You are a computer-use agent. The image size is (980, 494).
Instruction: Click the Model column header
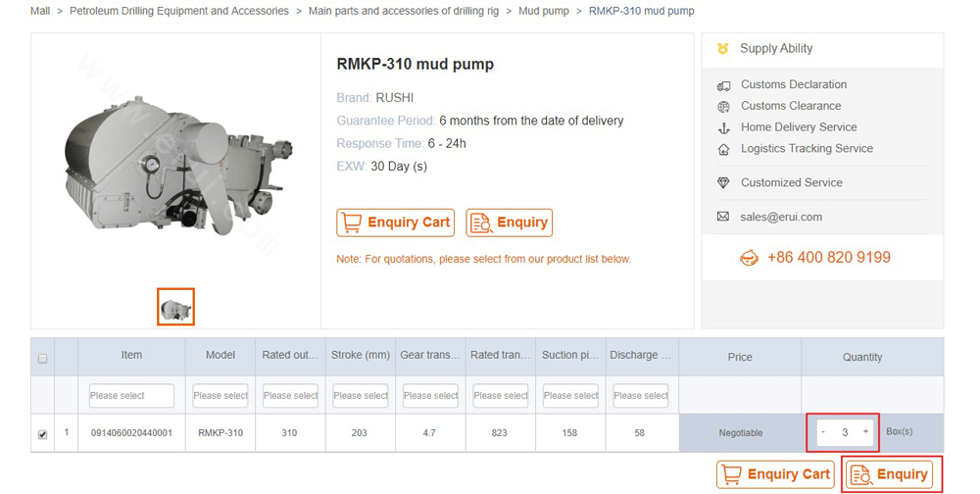click(x=220, y=355)
